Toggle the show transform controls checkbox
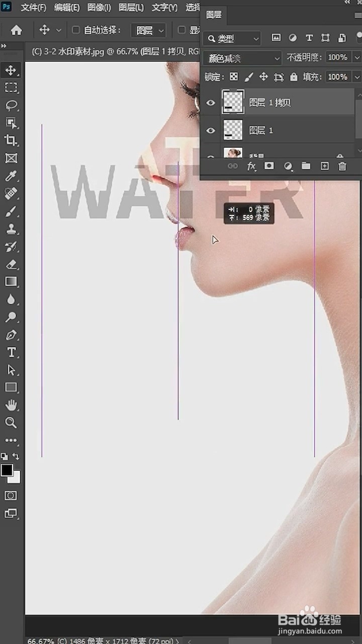The width and height of the screenshot is (362, 644). [182, 30]
